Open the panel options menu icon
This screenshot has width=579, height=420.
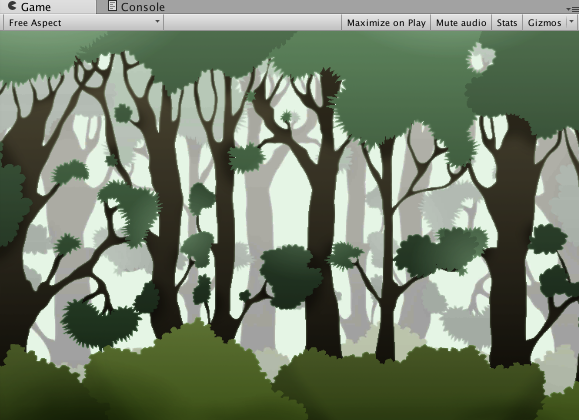pos(572,9)
